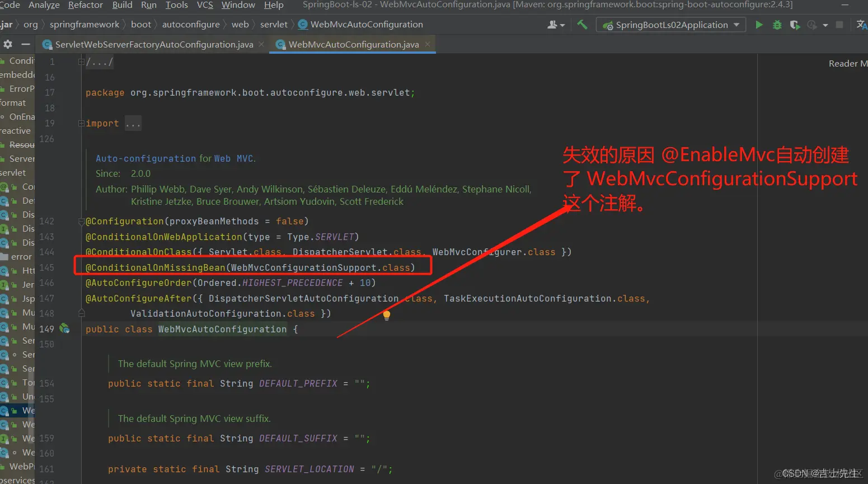This screenshot has width=868, height=484.
Task: Close the WebMvcAutoConfiguration.java tab
Action: (428, 44)
